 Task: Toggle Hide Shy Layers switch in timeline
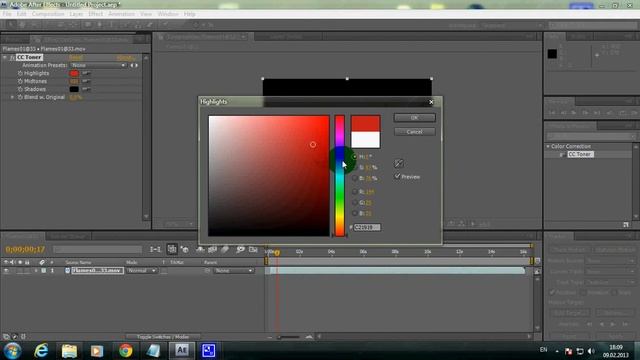click(x=200, y=249)
